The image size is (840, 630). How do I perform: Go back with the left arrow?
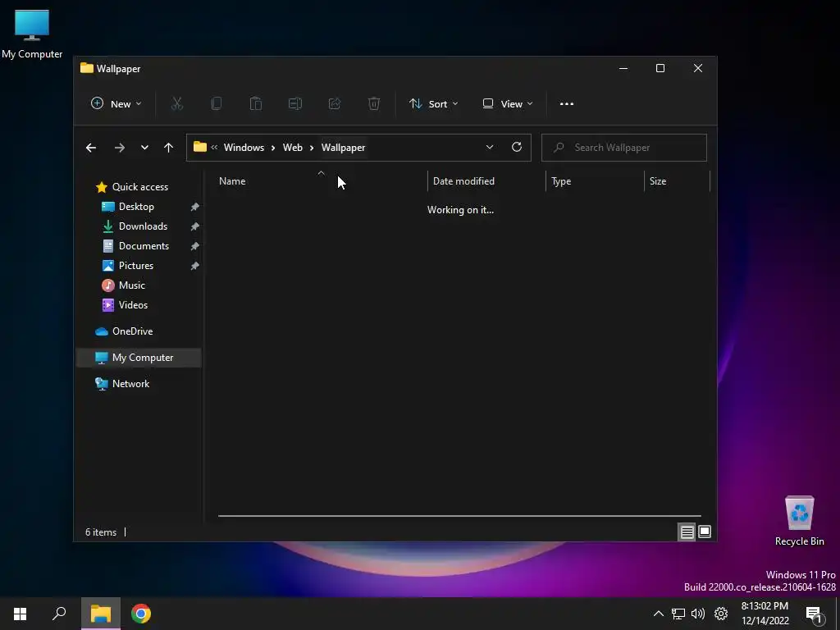(91, 148)
